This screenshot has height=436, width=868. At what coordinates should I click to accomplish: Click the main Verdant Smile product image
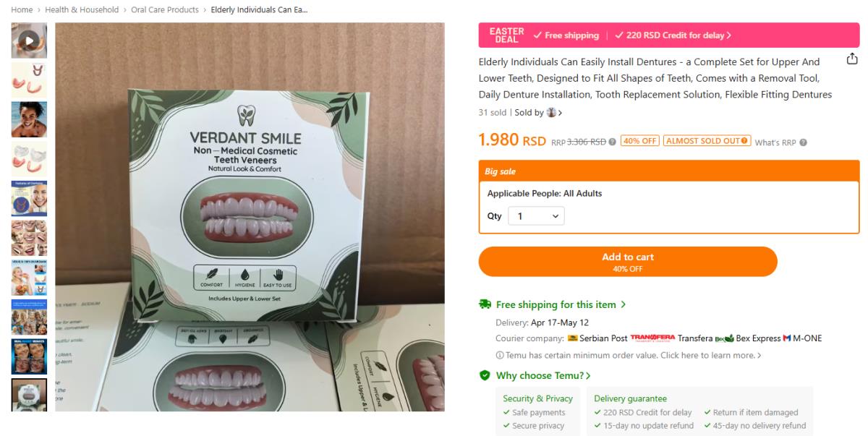250,217
